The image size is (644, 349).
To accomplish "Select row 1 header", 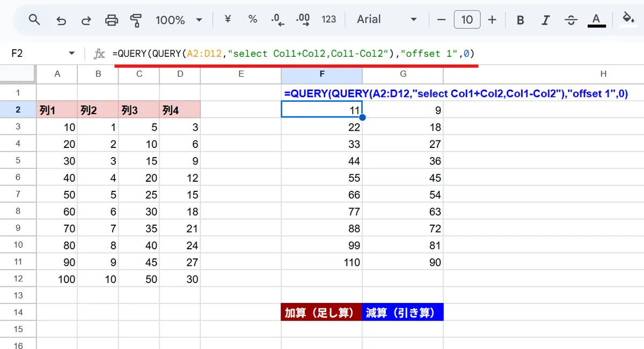I will pyautogui.click(x=18, y=93).
